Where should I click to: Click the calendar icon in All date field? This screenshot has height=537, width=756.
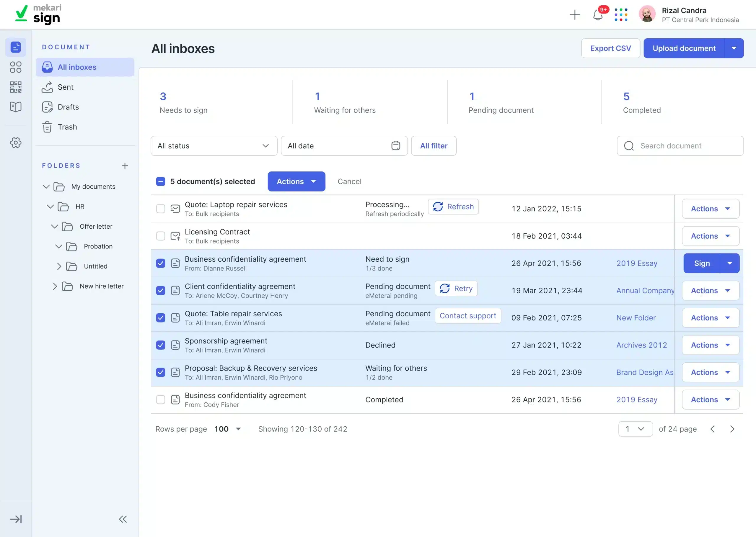(396, 146)
